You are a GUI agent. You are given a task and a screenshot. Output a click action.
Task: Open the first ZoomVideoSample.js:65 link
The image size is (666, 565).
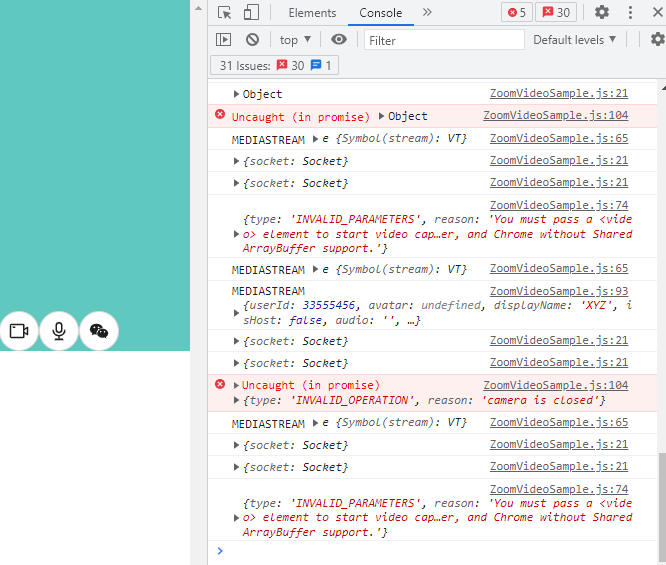pyautogui.click(x=559, y=138)
